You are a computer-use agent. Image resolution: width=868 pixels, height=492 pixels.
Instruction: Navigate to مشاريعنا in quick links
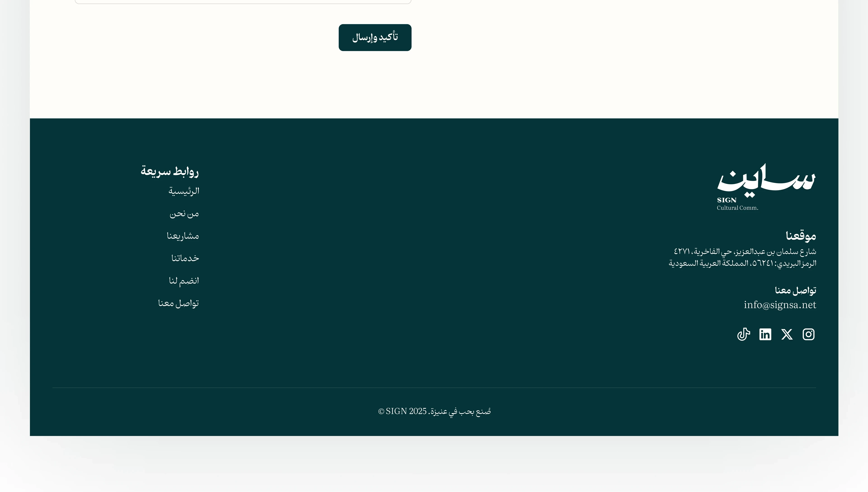[183, 236]
